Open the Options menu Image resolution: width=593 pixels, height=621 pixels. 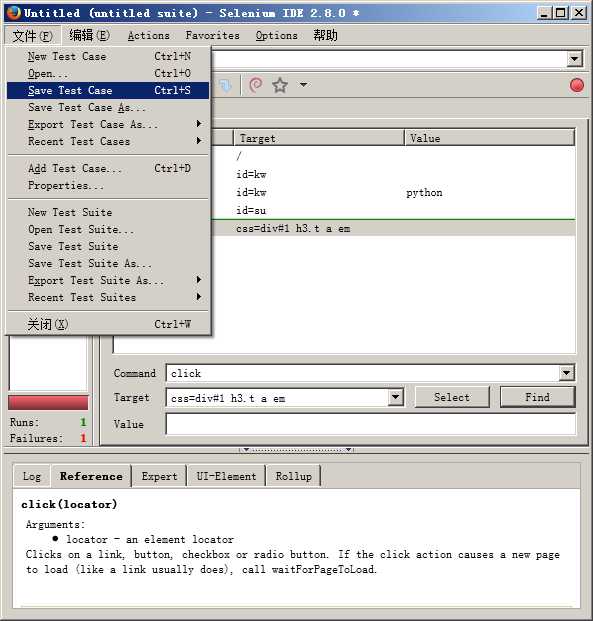tap(276, 36)
